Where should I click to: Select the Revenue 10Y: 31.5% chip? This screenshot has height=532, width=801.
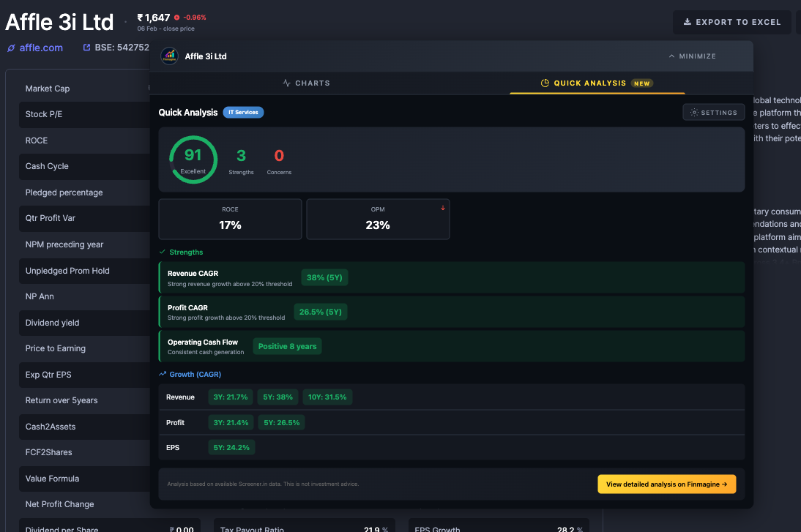tap(327, 397)
